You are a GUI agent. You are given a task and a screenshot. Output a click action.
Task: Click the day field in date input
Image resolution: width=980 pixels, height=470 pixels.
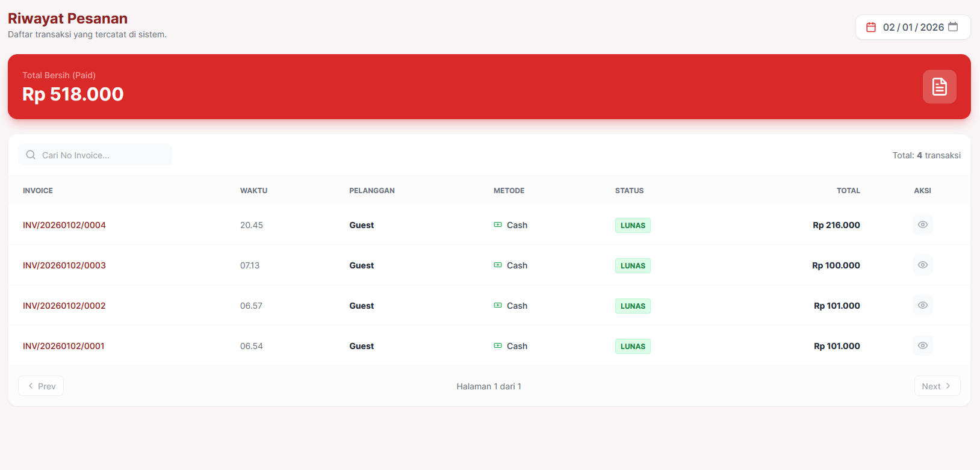coord(889,27)
